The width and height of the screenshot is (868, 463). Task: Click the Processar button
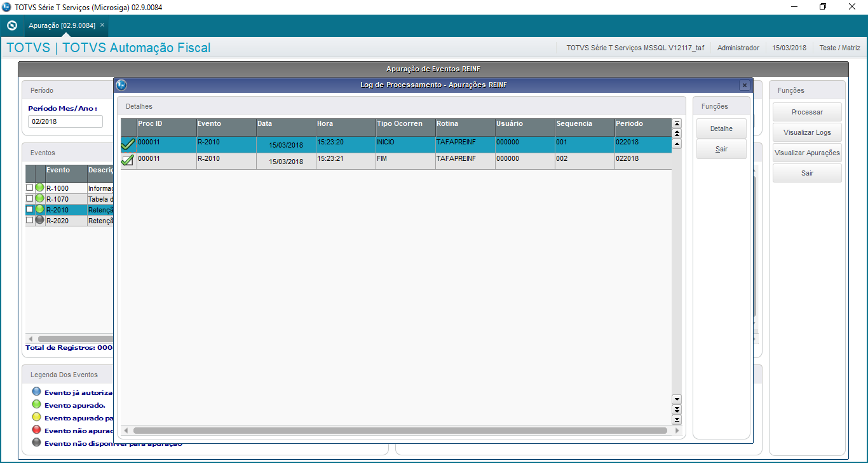[807, 112]
